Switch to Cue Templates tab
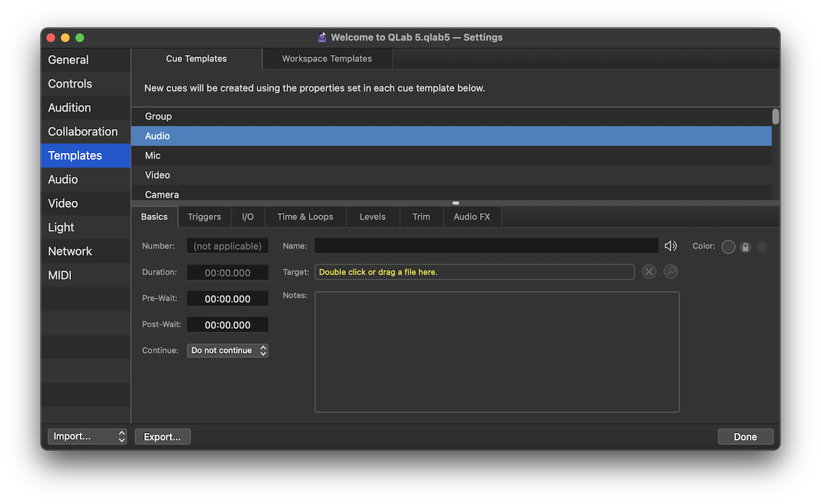821x504 pixels. [197, 59]
